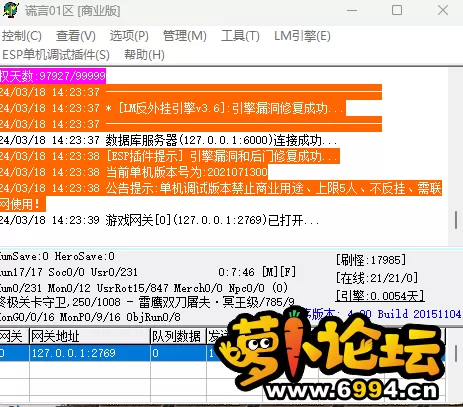
Task: Minimize the 谎言01区 window
Action: (352, 10)
